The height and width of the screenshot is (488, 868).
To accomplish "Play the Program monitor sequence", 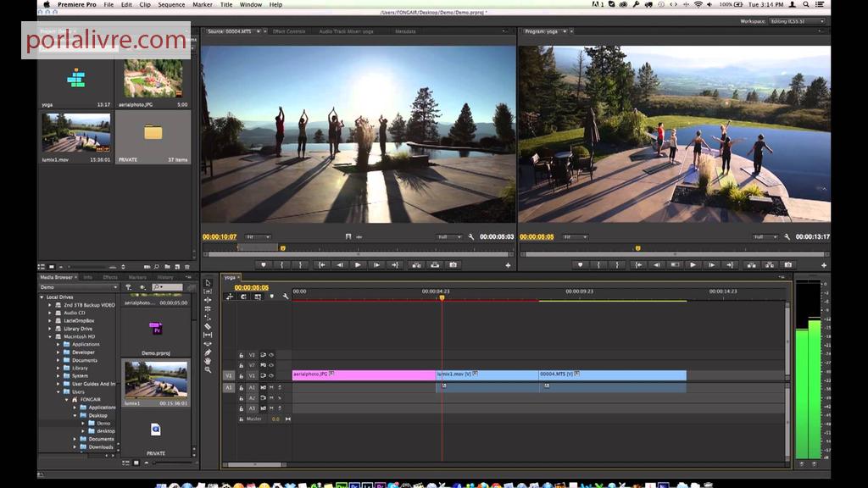I will 693,265.
